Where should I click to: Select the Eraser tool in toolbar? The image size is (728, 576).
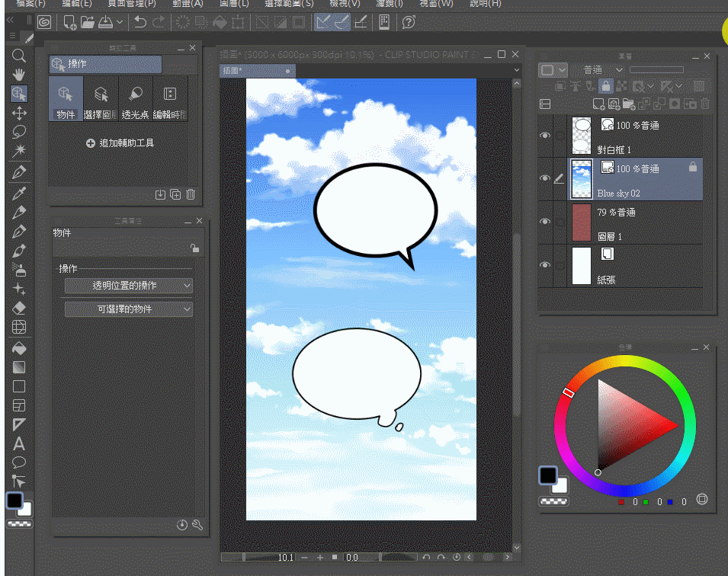point(19,308)
